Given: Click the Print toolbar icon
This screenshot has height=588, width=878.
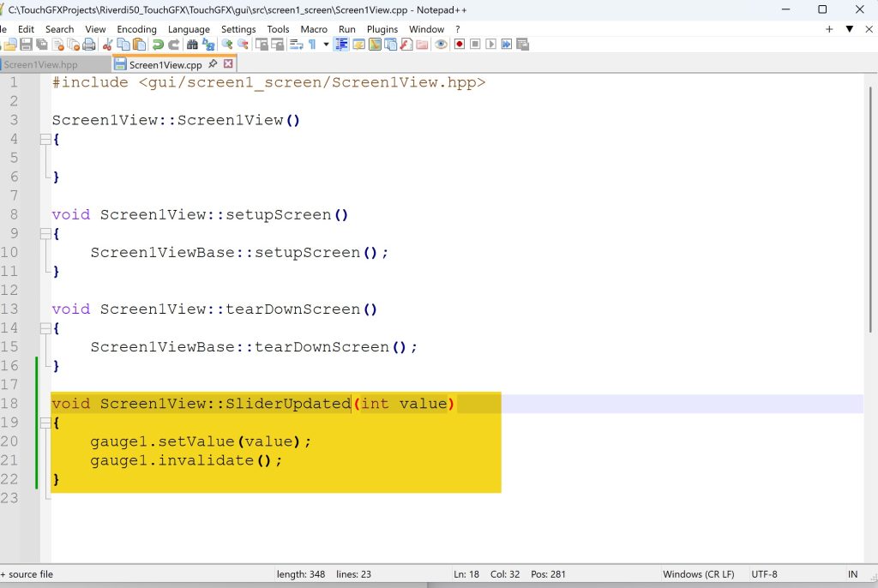Looking at the screenshot, I should coord(89,44).
